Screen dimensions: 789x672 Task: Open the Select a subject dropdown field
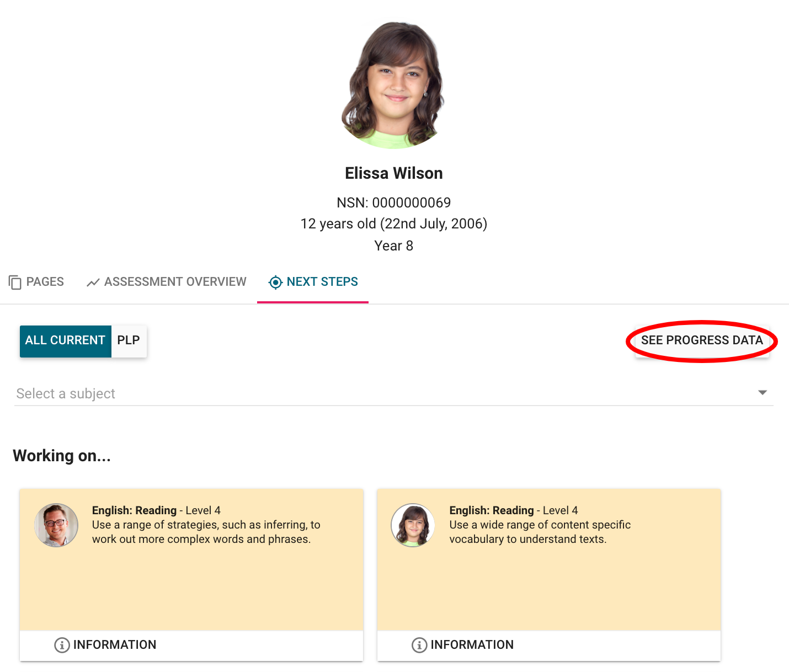click(x=381, y=393)
